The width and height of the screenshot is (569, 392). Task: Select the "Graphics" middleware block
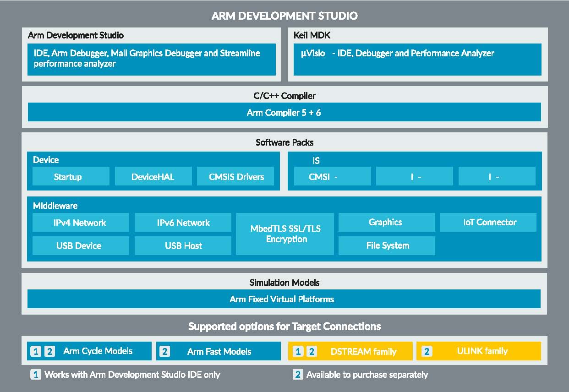(x=387, y=222)
